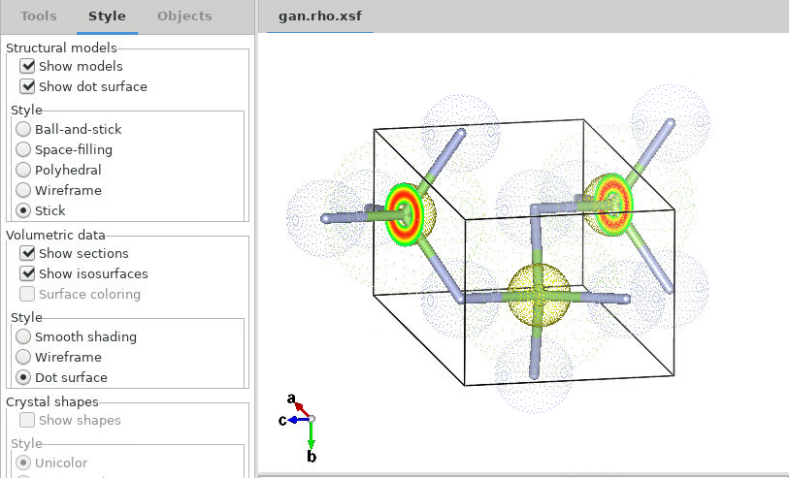The height and width of the screenshot is (479, 789).
Task: Activate the gan.rho.xsf document tab
Action: click(319, 16)
